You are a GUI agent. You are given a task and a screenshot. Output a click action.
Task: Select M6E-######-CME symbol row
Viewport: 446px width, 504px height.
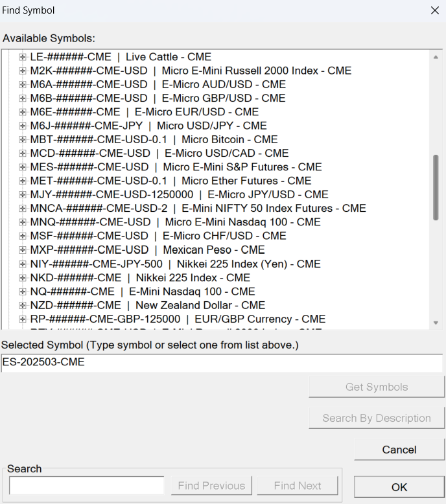[145, 112]
